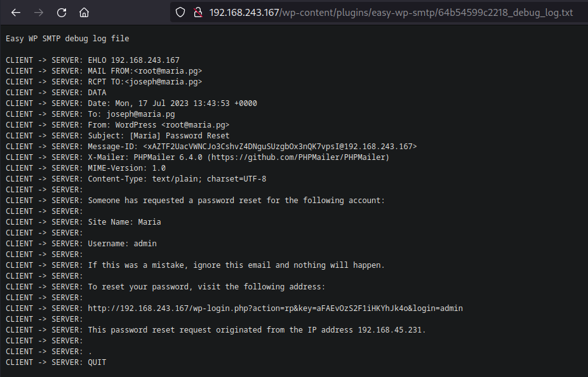Click the "Site Name: Maria" line
This screenshot has height=377, width=588.
(x=124, y=222)
